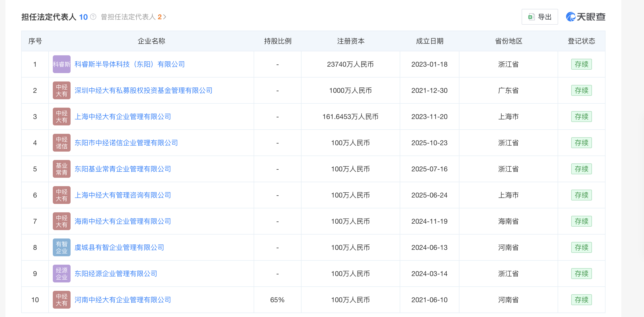This screenshot has height=317, width=644.
Task: Click the purple 经源企业 company logo
Action: (x=61, y=274)
